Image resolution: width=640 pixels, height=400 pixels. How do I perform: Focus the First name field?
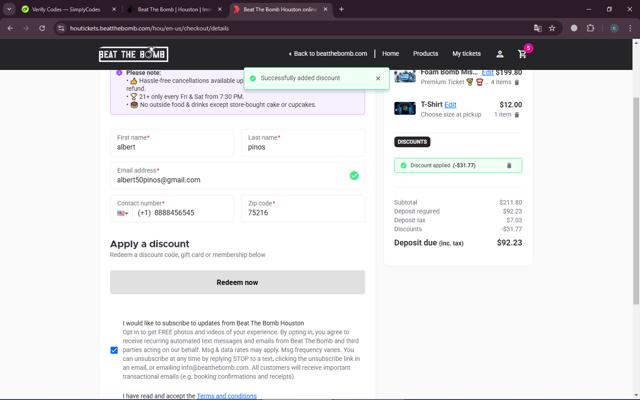(x=172, y=142)
